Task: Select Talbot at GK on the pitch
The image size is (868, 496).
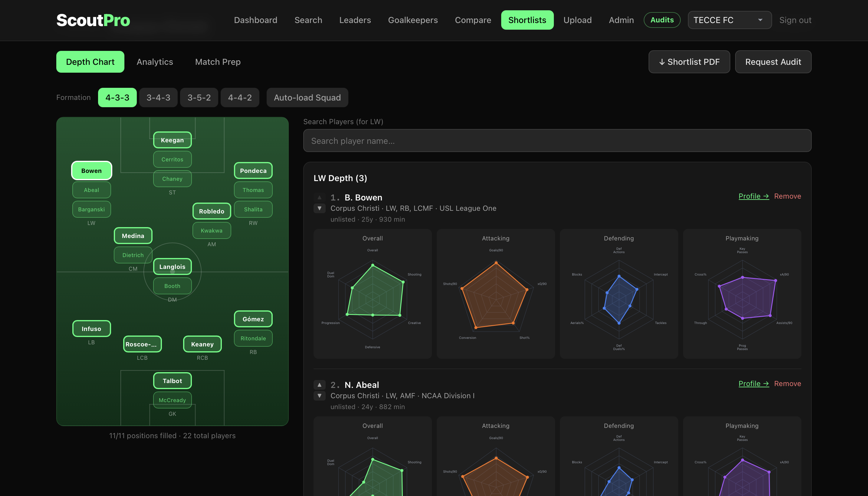Action: (x=173, y=381)
